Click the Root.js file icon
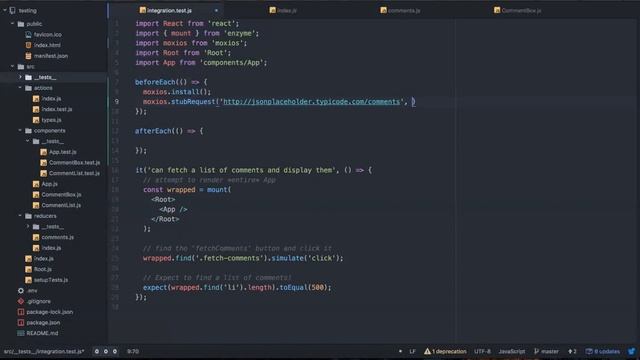 pyautogui.click(x=28, y=269)
